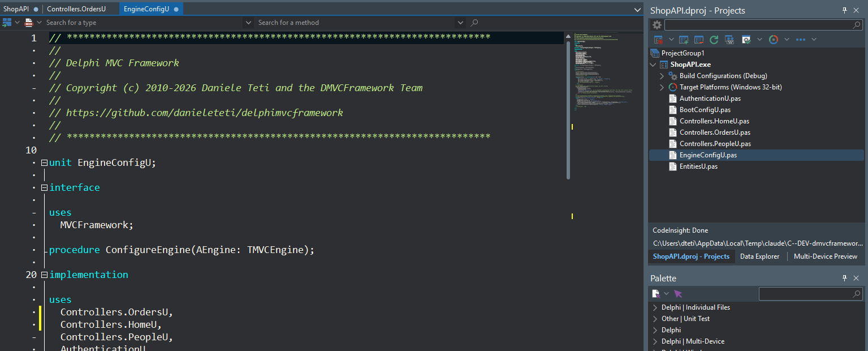The width and height of the screenshot is (868, 351).
Task: Select Controllers.HomeU.pas in the project tree
Action: [x=714, y=121]
